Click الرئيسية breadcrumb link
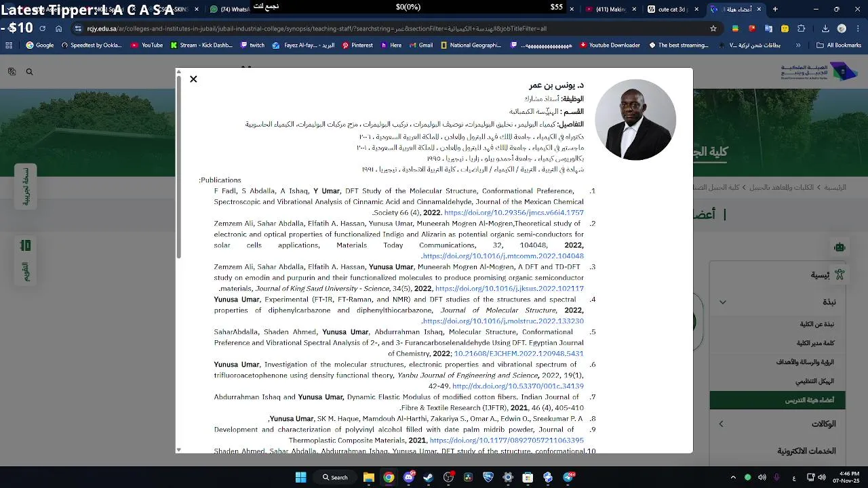 835,187
